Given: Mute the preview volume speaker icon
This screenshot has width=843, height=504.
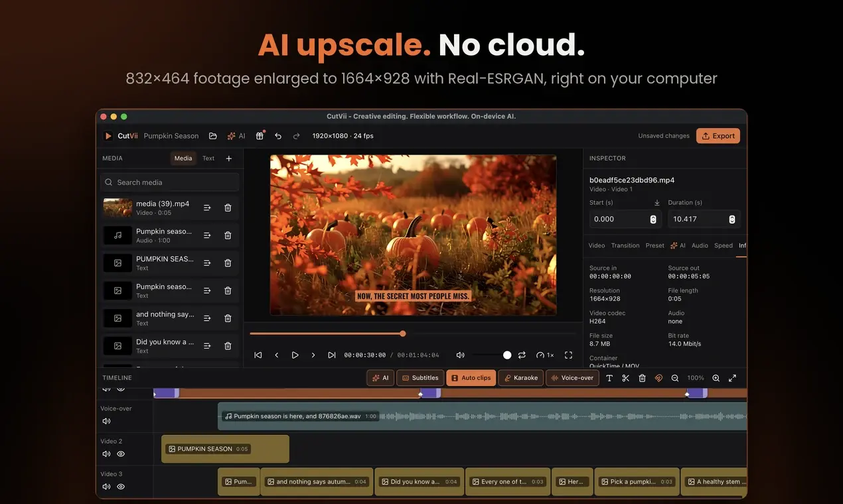Looking at the screenshot, I should pyautogui.click(x=461, y=355).
